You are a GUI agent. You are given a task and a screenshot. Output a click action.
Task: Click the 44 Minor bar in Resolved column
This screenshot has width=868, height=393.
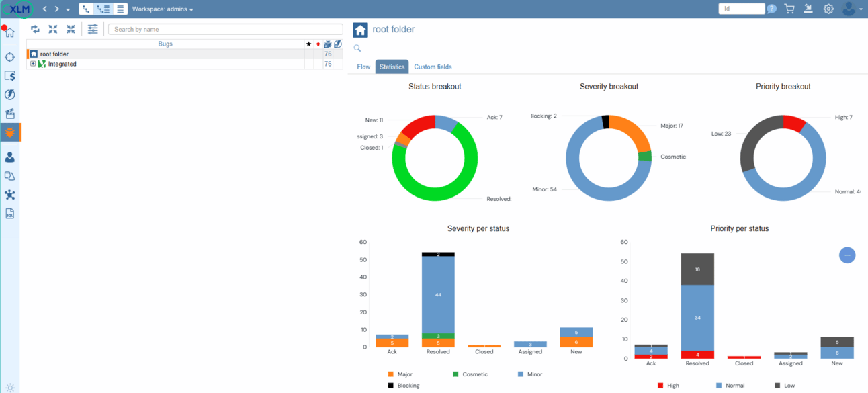438,295
